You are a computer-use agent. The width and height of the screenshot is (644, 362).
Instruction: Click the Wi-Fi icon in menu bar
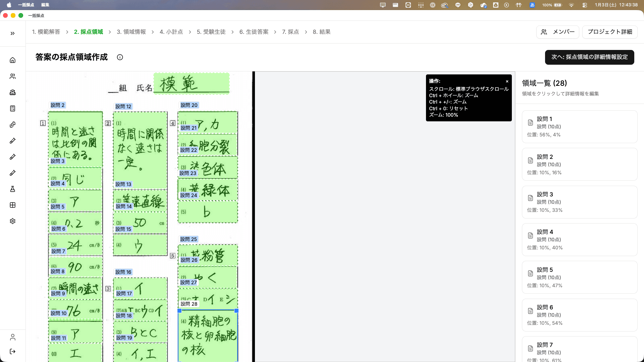[571, 5]
